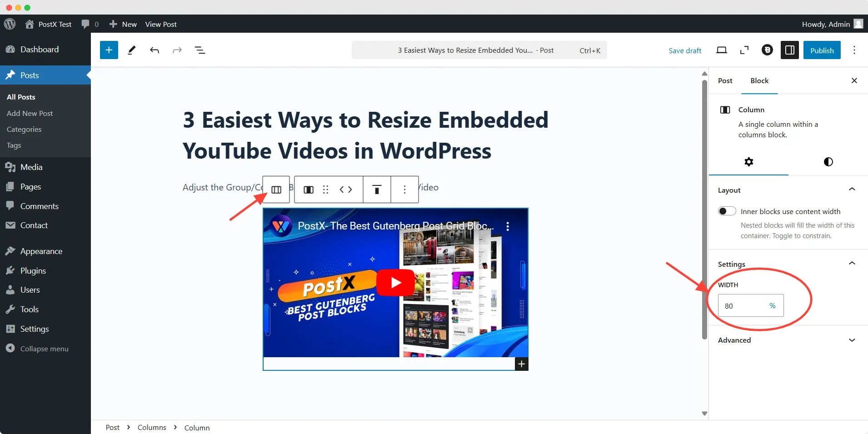Image resolution: width=868 pixels, height=434 pixels.
Task: Click View Post in admin bar
Action: click(161, 24)
